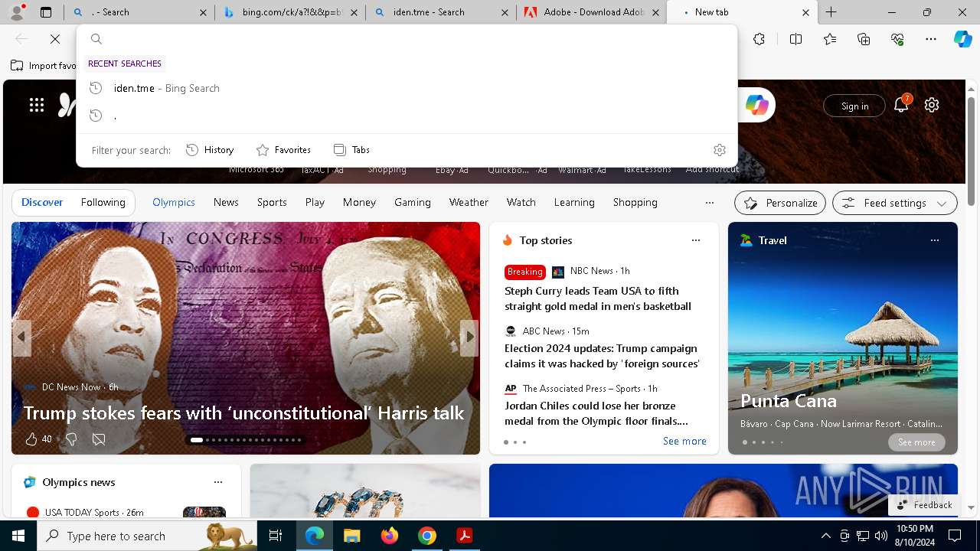Viewport: 980px width, 551px height.
Task: Open the browser profile icon
Action: (17, 12)
